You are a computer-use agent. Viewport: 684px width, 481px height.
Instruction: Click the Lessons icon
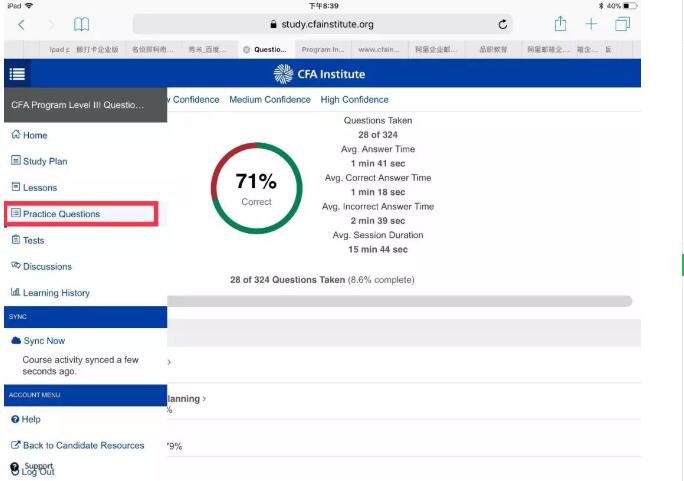[16, 187]
